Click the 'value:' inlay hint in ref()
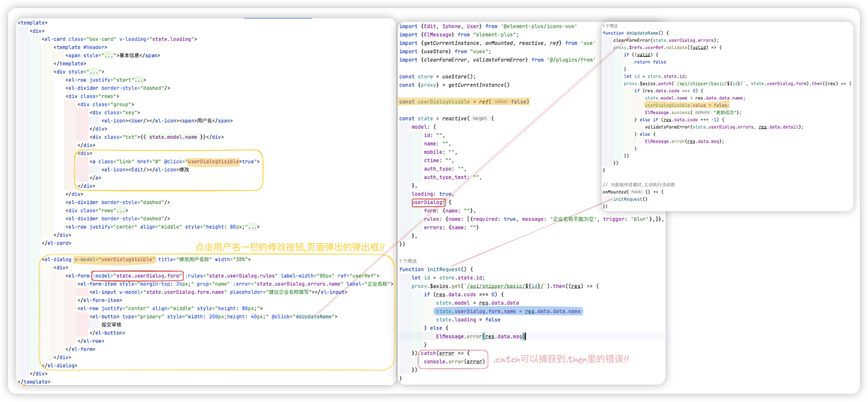868x402 pixels. tap(501, 102)
